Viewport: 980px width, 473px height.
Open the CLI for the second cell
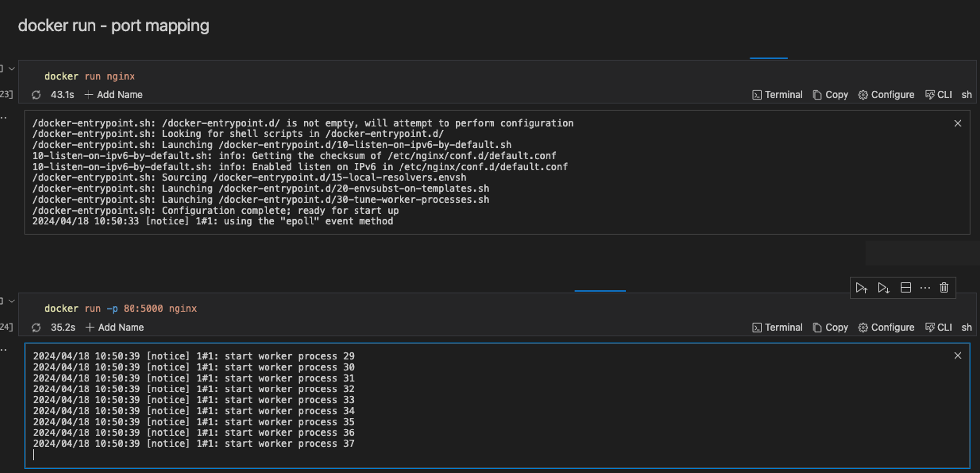938,327
